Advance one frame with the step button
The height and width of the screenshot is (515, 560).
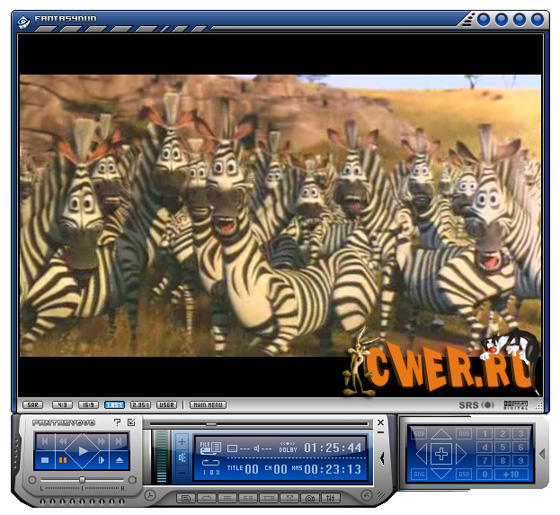click(x=101, y=460)
